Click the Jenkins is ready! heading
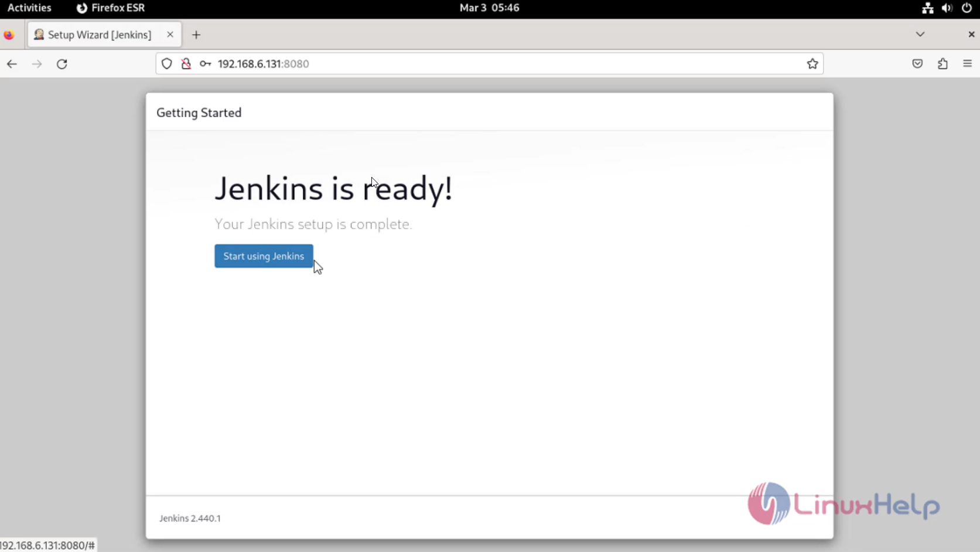The image size is (980, 552). pos(333,189)
